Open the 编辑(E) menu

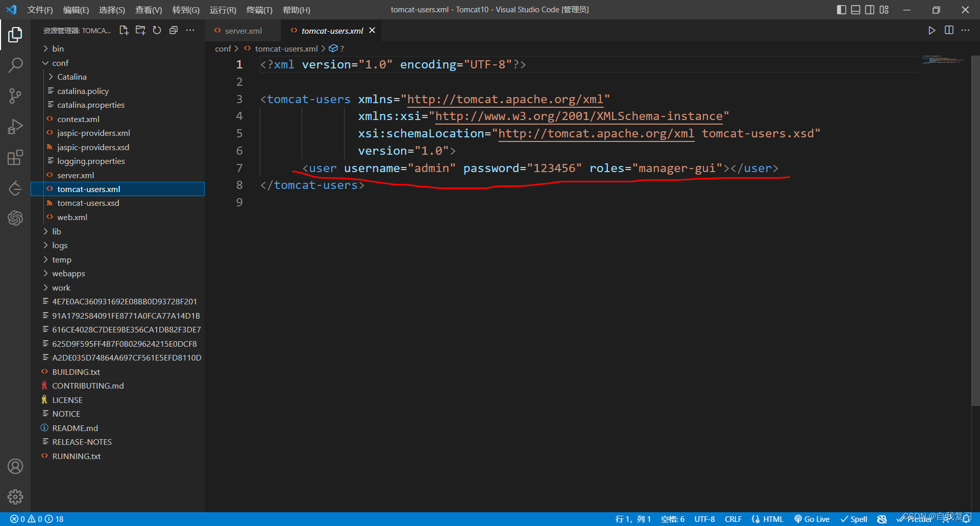76,10
